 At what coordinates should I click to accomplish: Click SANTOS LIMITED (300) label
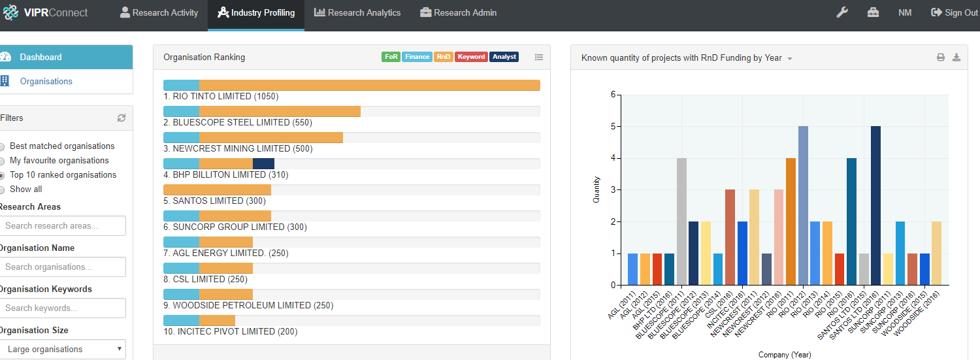pos(214,201)
